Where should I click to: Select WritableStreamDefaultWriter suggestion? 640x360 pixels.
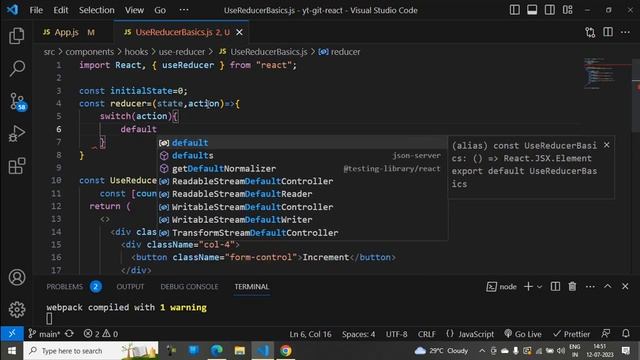302,220
